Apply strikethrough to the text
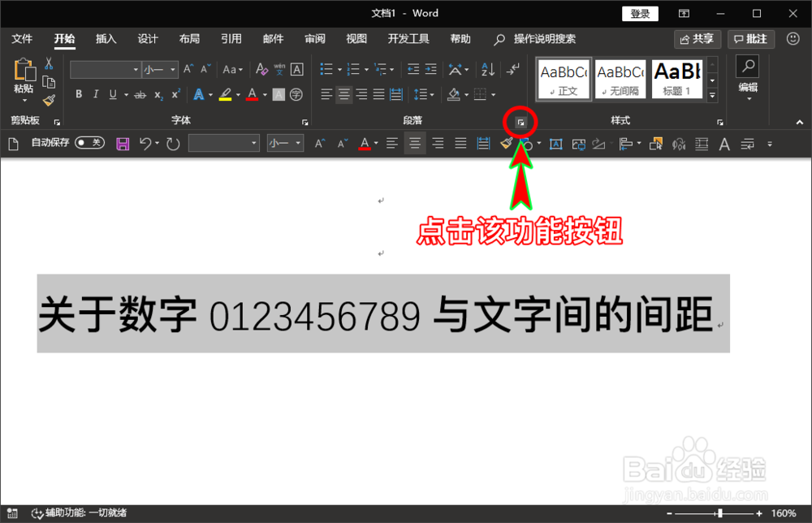Screen dimensions: 812x523 point(140,94)
